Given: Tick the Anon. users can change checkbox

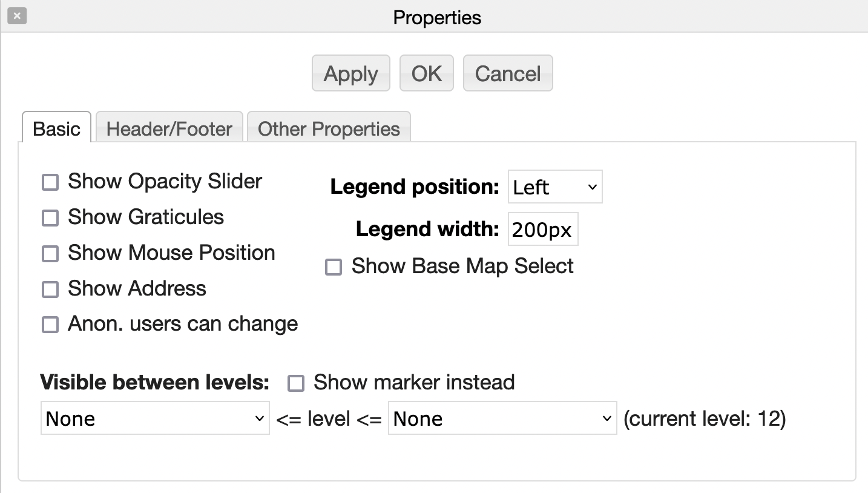Looking at the screenshot, I should 50,325.
